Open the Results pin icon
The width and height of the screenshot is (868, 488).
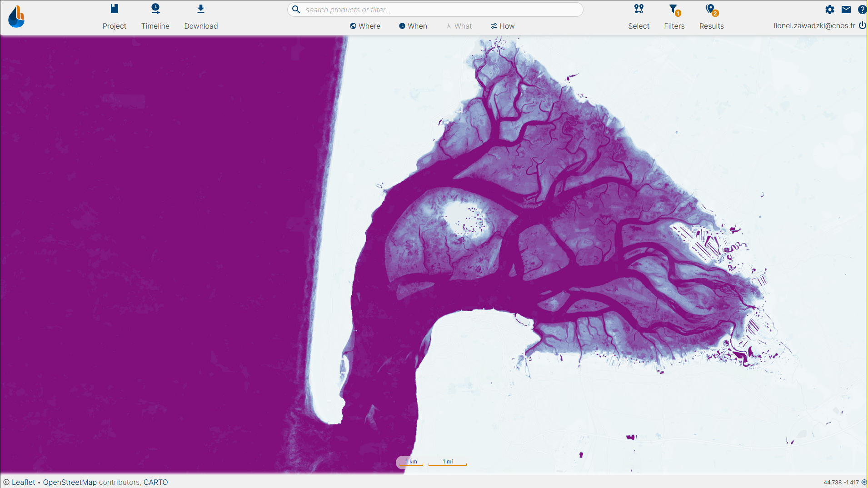pyautogui.click(x=711, y=9)
